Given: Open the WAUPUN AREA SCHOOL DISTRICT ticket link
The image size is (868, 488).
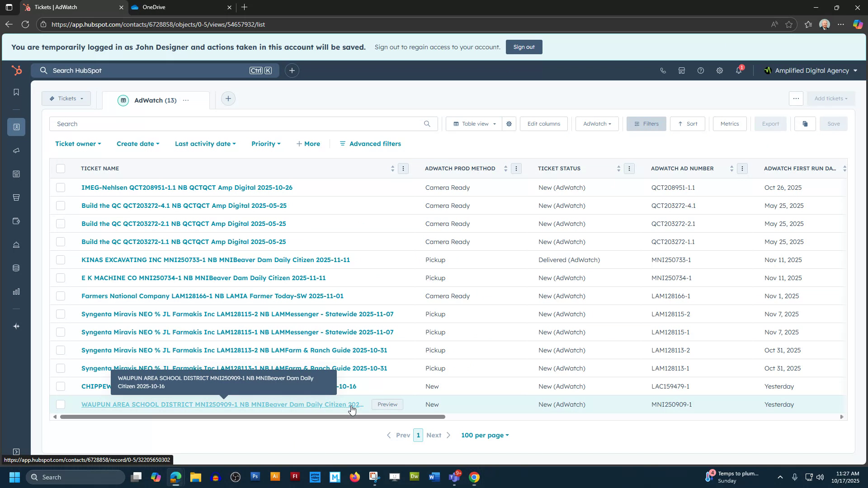Looking at the screenshot, I should pyautogui.click(x=222, y=404).
